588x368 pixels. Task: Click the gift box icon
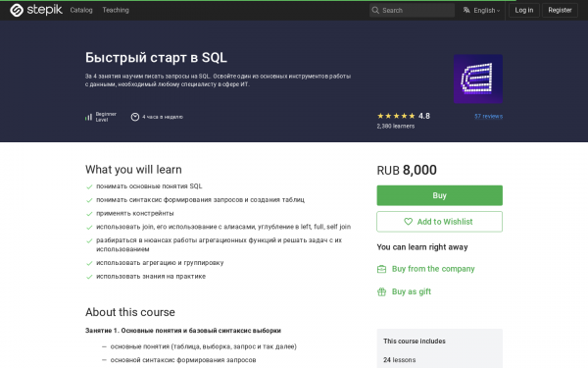tap(381, 291)
